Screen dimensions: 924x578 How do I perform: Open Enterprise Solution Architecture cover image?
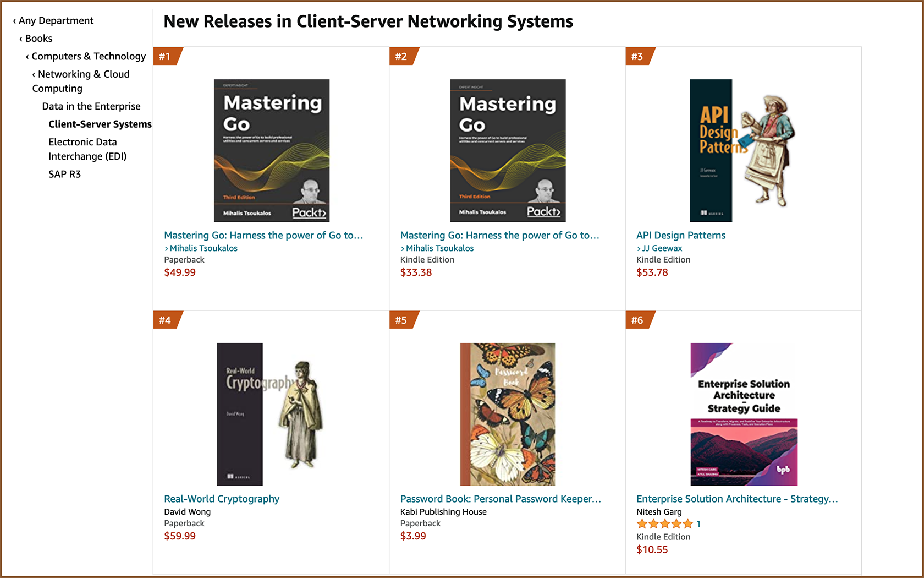pyautogui.click(x=744, y=414)
